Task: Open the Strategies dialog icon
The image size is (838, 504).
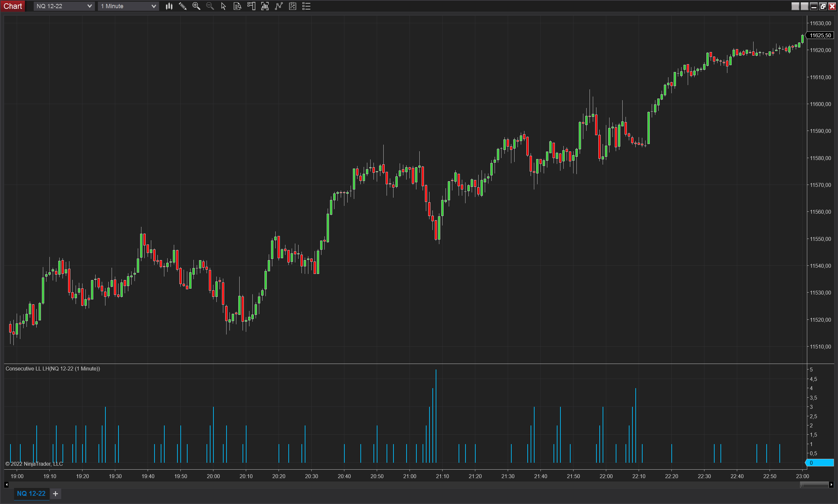Action: pyautogui.click(x=292, y=6)
